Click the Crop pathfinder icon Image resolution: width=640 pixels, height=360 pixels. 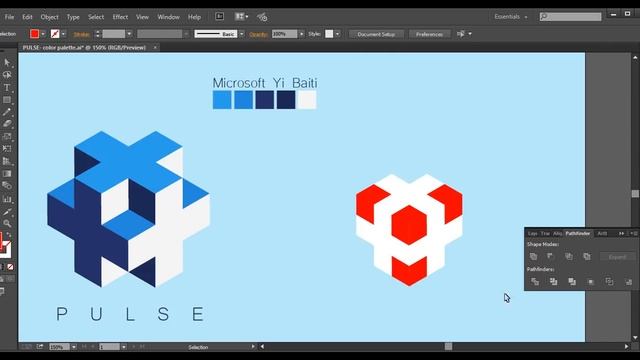591,282
